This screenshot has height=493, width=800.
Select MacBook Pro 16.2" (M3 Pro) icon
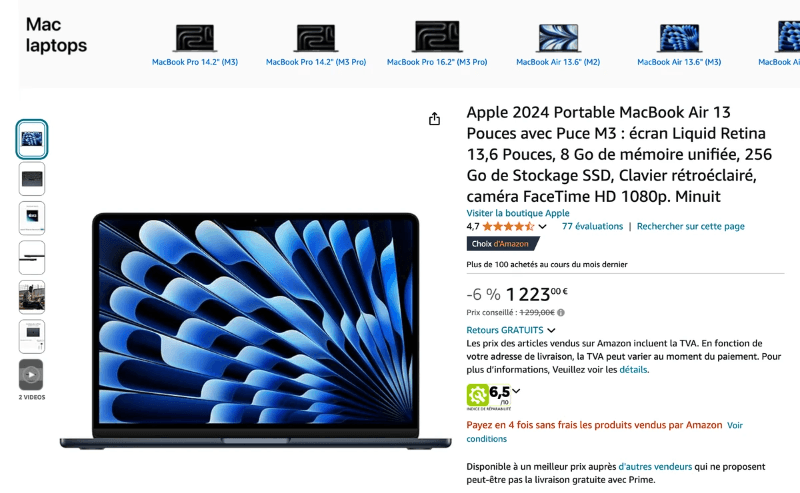point(437,36)
